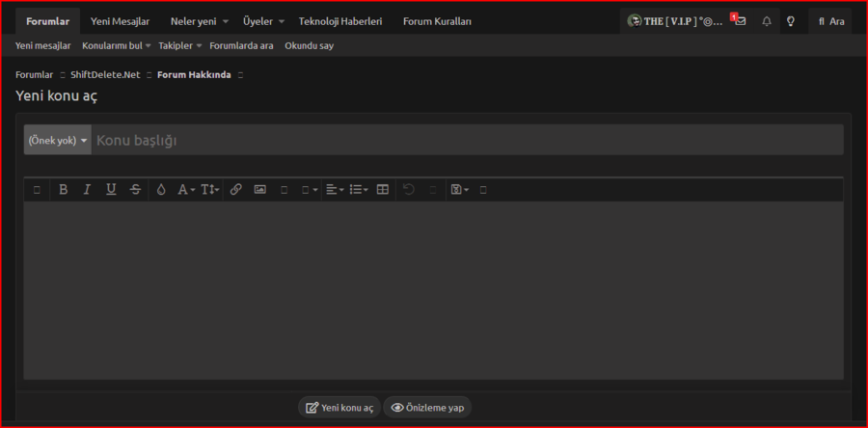Toggle the lightbulb theme switch
Viewport: 868px width, 428px height.
(x=791, y=21)
